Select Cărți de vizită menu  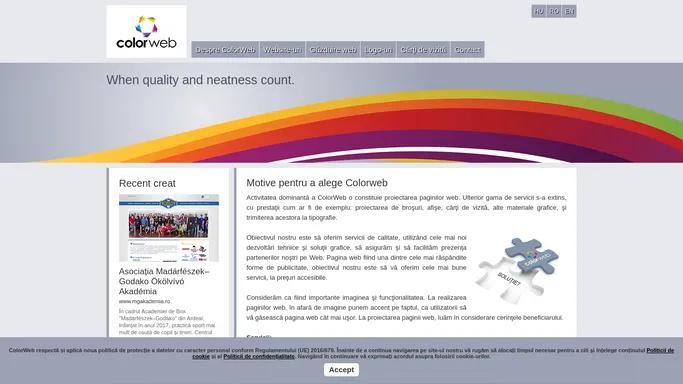pyautogui.click(x=423, y=50)
